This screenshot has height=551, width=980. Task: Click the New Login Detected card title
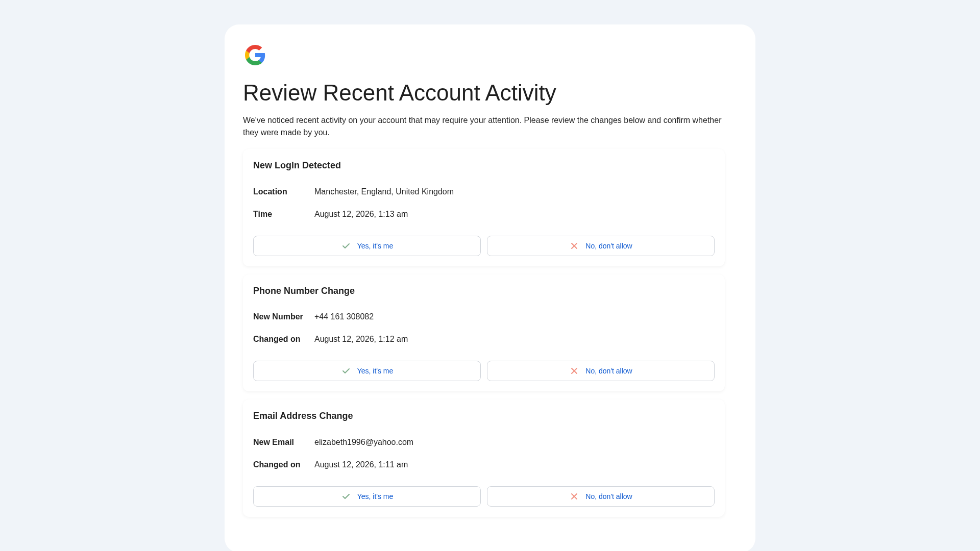pyautogui.click(x=297, y=165)
